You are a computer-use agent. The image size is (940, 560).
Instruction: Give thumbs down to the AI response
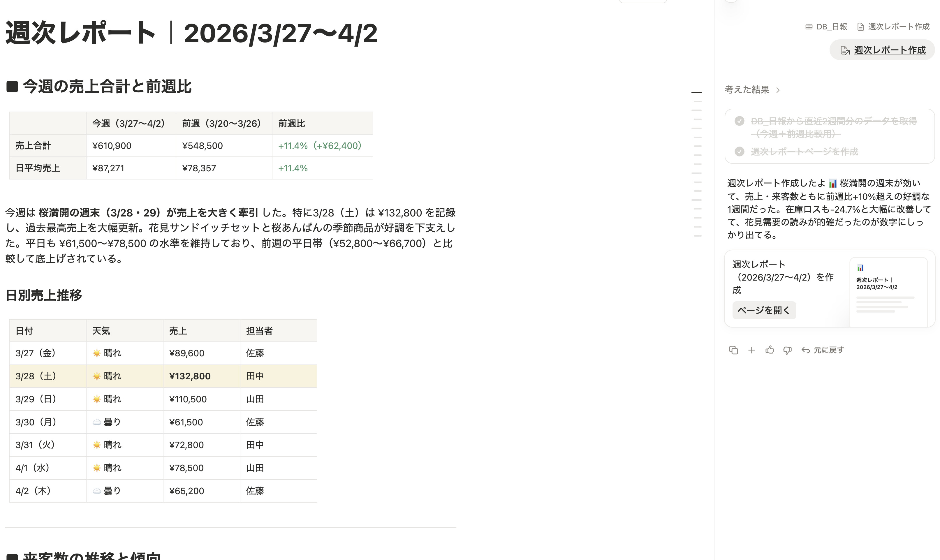tap(787, 350)
